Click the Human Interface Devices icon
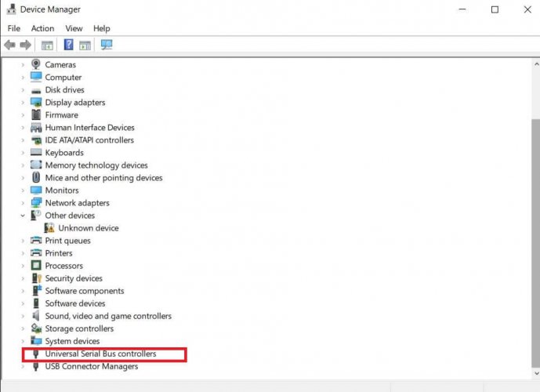The image size is (540, 392). tap(36, 128)
